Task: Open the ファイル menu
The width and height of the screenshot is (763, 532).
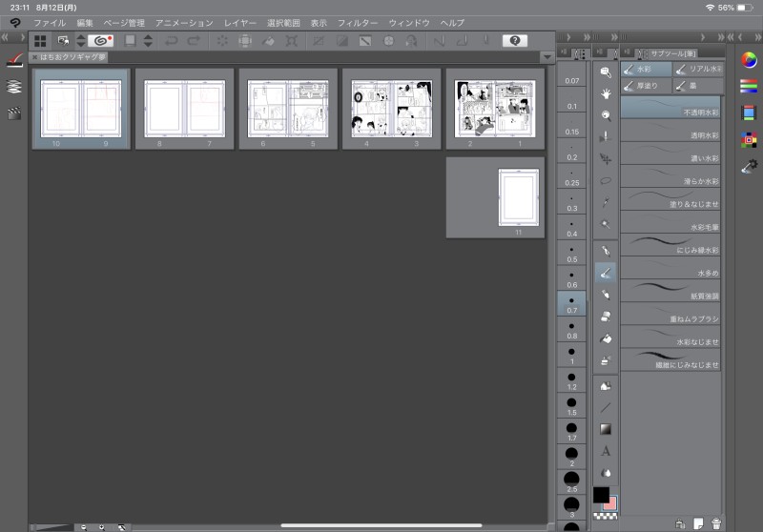Action: click(x=50, y=23)
